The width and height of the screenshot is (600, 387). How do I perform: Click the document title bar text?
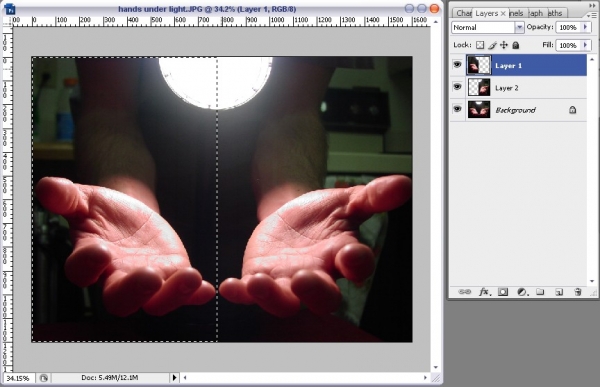[x=207, y=9]
